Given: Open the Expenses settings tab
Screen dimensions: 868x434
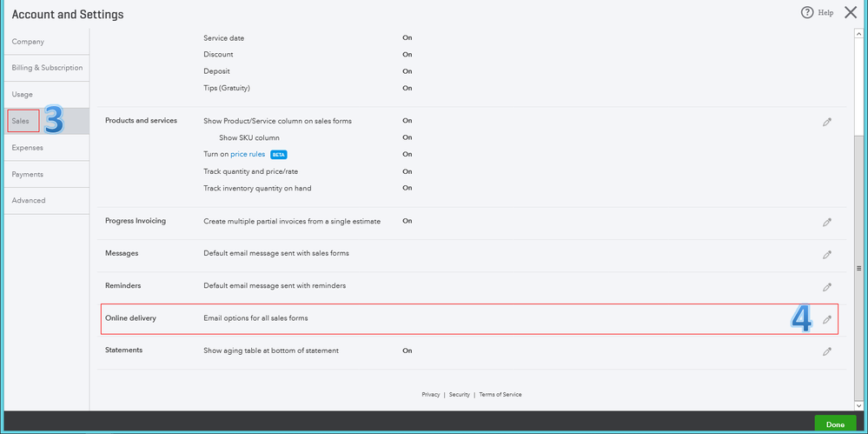Looking at the screenshot, I should pyautogui.click(x=28, y=148).
